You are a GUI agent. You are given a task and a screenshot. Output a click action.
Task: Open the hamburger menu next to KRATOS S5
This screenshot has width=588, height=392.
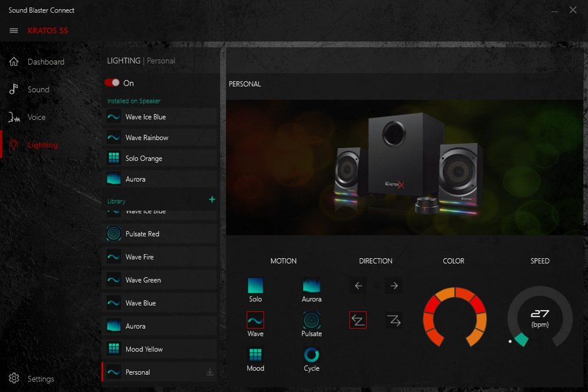[14, 30]
